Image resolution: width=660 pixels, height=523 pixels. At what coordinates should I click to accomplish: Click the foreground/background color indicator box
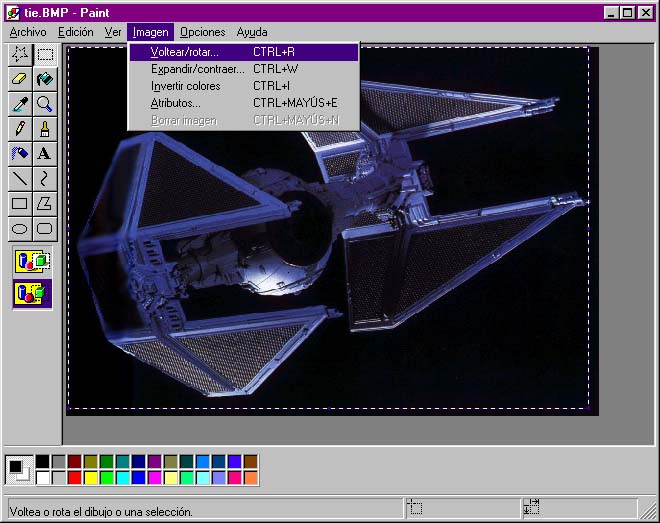coord(19,470)
